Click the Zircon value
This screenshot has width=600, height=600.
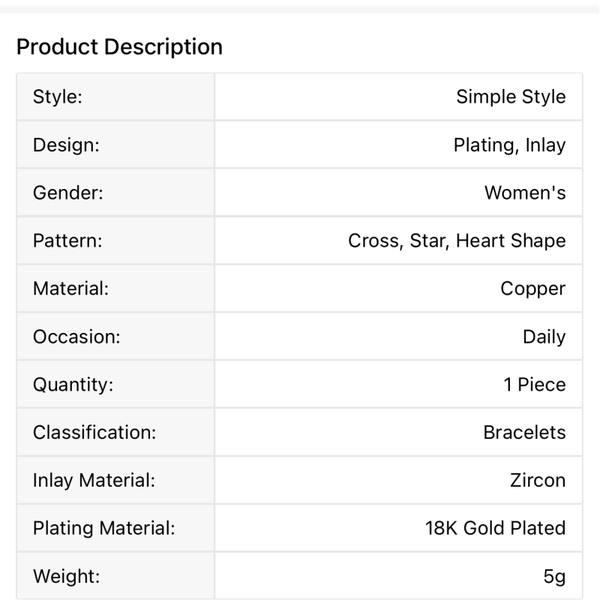pos(537,481)
